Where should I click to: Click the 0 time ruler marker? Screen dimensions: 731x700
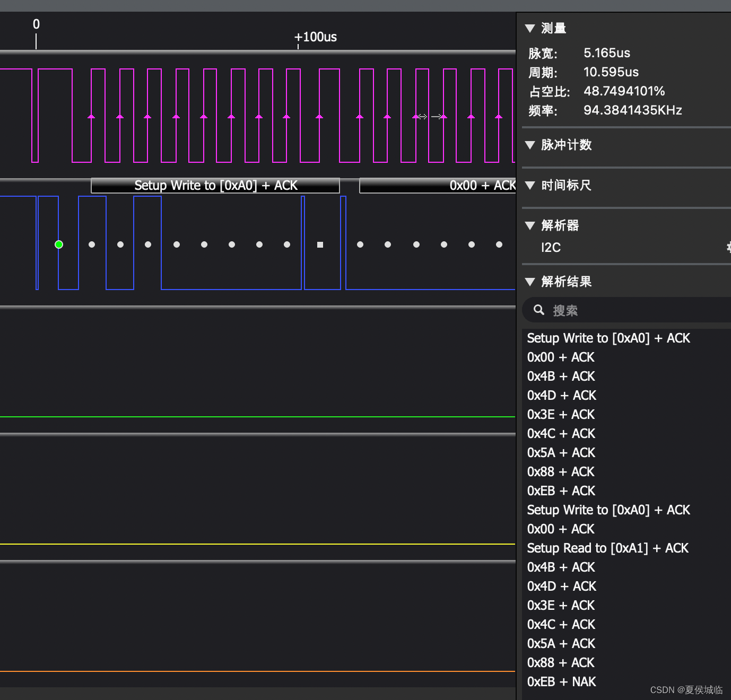coord(36,24)
